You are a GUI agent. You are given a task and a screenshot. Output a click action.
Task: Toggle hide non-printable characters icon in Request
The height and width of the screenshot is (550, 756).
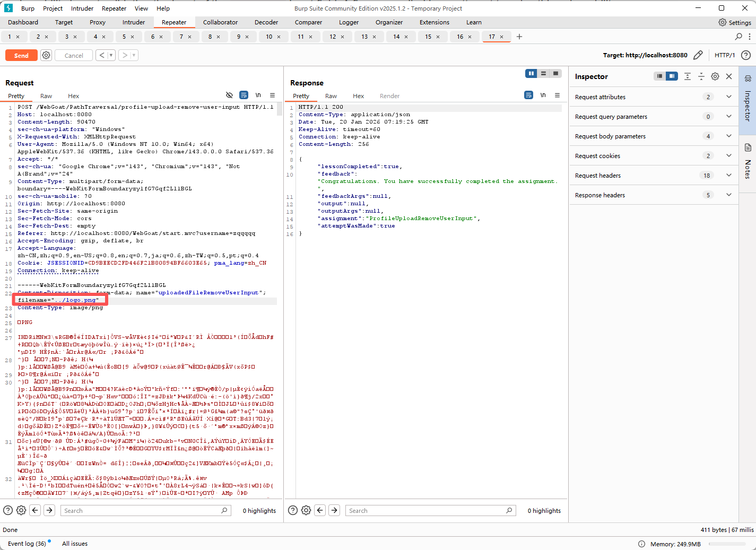point(229,95)
